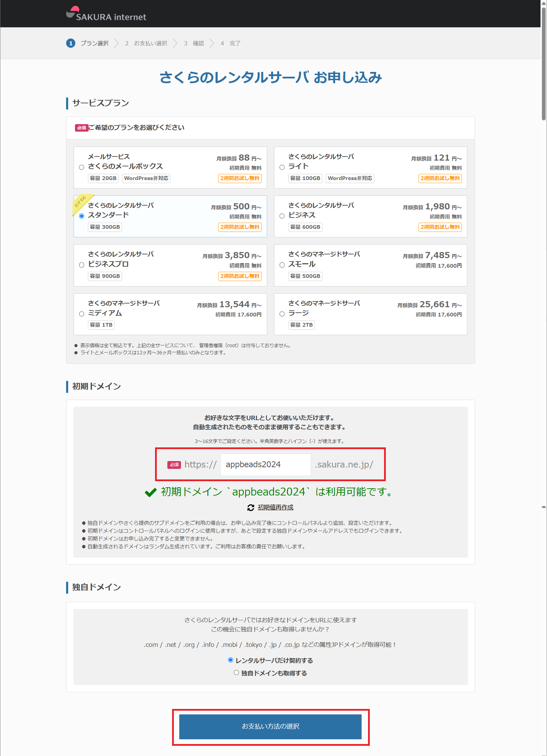
Task: Select the マネージドサーバ ミディアム radio button
Action: point(81,314)
